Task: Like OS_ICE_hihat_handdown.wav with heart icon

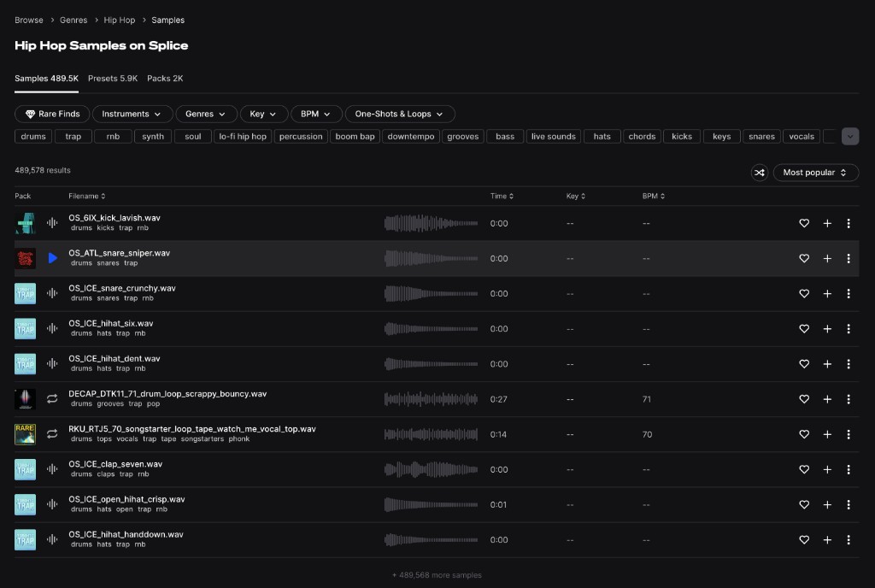Action: (x=803, y=539)
